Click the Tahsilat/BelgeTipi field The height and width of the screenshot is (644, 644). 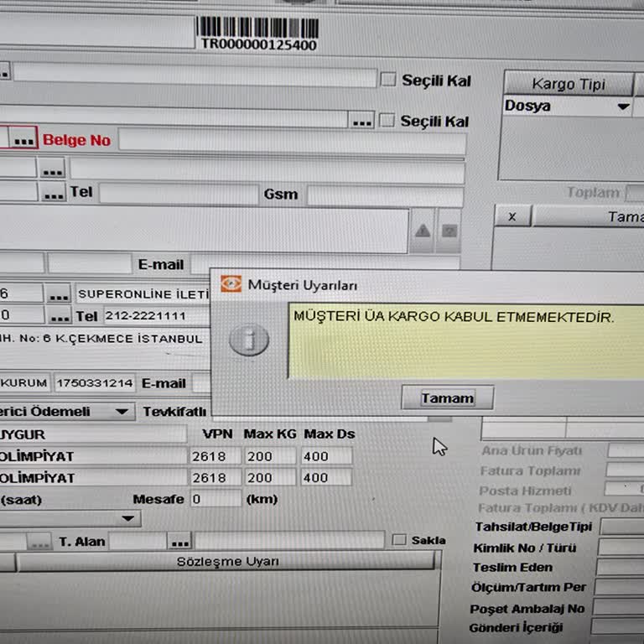point(622,527)
